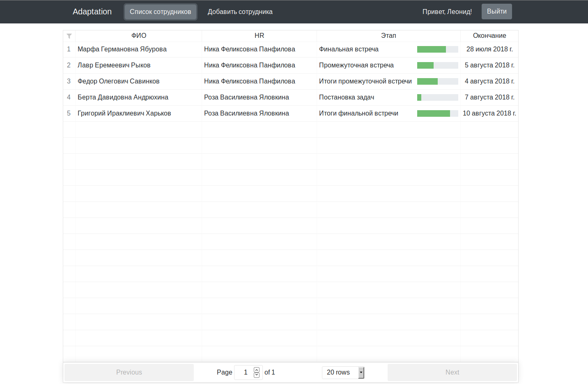The height and width of the screenshot is (384, 588).
Task: Sort by the HR column header
Action: click(x=259, y=36)
